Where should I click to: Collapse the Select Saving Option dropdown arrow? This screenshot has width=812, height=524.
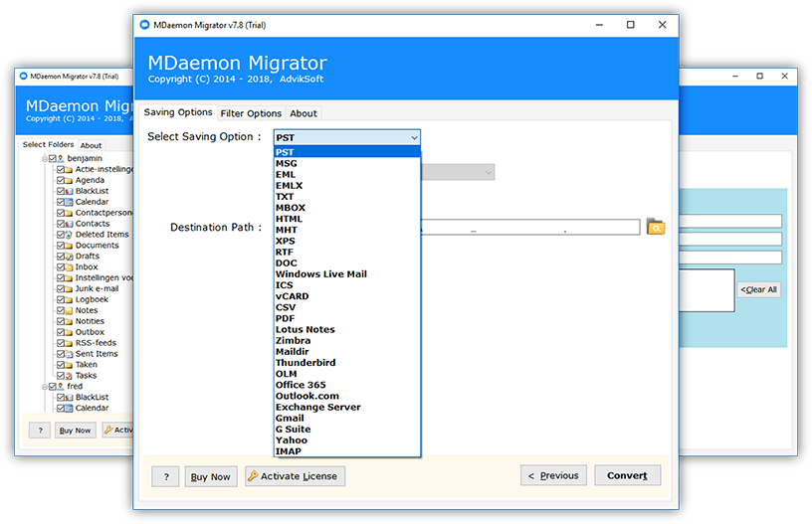coord(414,137)
